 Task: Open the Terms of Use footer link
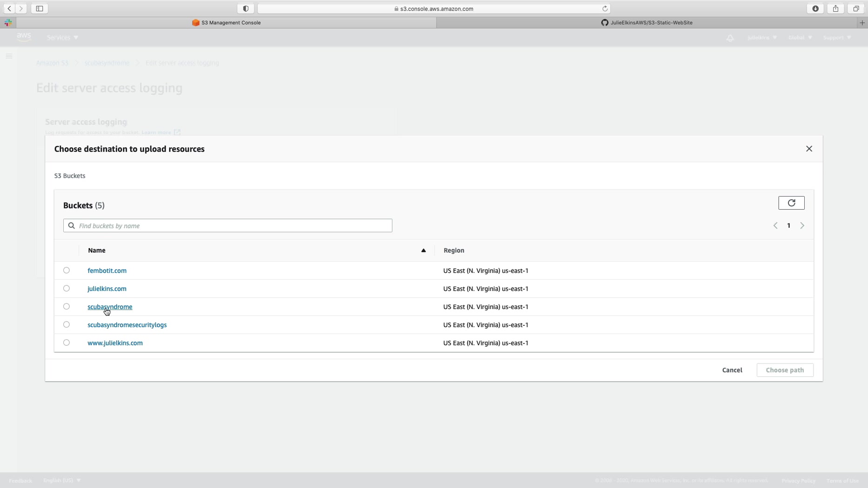[x=842, y=481]
